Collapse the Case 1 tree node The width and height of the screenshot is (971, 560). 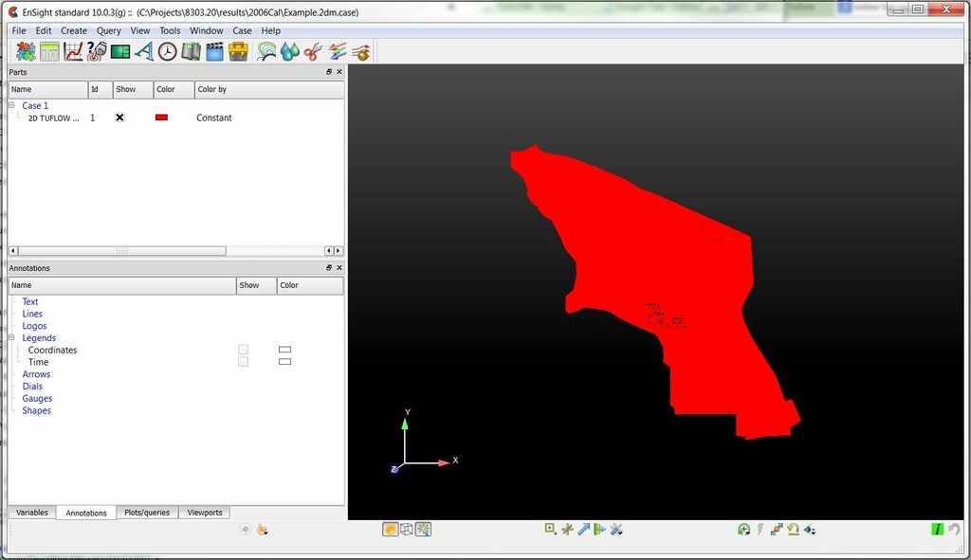click(11, 105)
